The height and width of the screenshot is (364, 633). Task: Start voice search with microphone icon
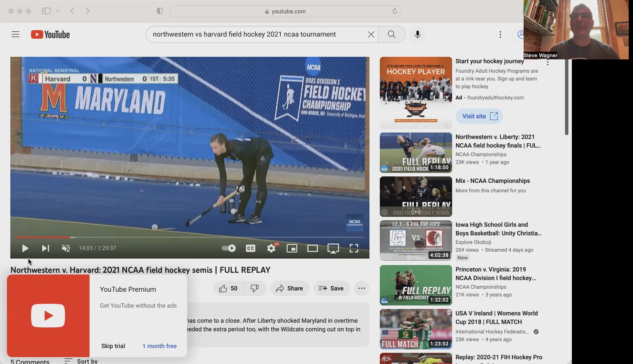coord(417,34)
